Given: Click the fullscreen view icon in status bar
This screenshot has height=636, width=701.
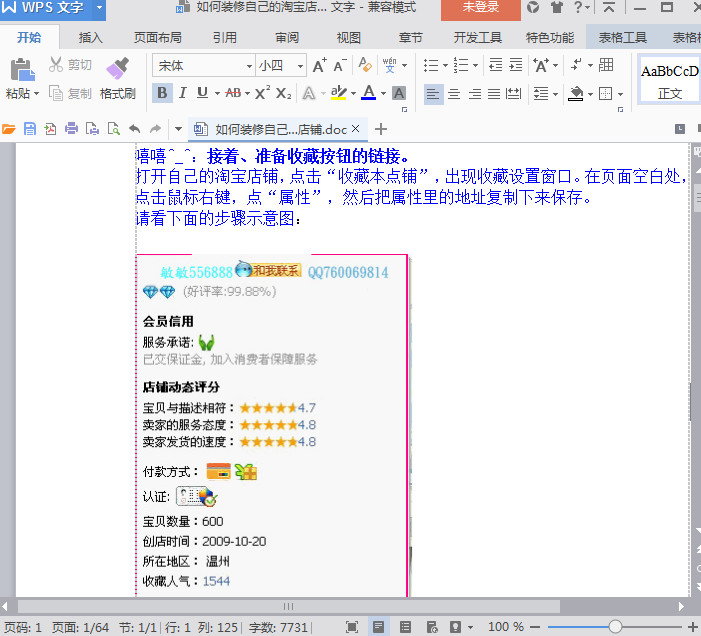Looking at the screenshot, I should tap(352, 627).
